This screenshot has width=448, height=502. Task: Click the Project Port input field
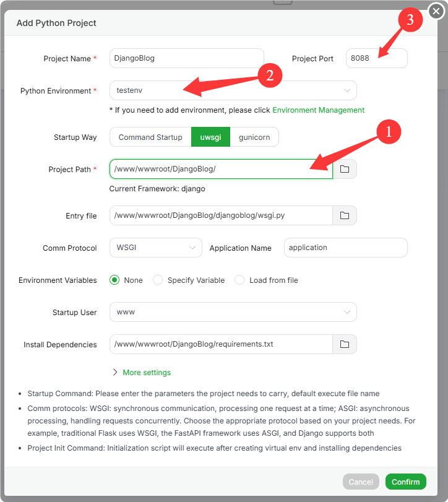coord(376,58)
